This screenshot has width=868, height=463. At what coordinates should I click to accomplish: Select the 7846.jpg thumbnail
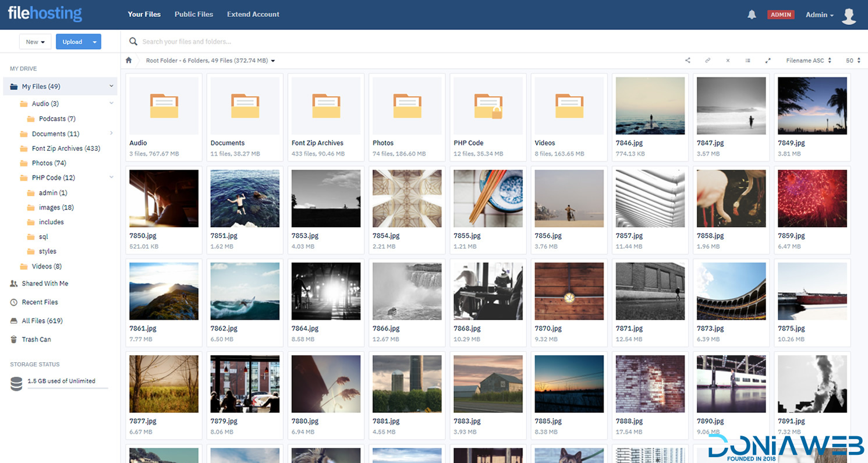[x=650, y=106]
